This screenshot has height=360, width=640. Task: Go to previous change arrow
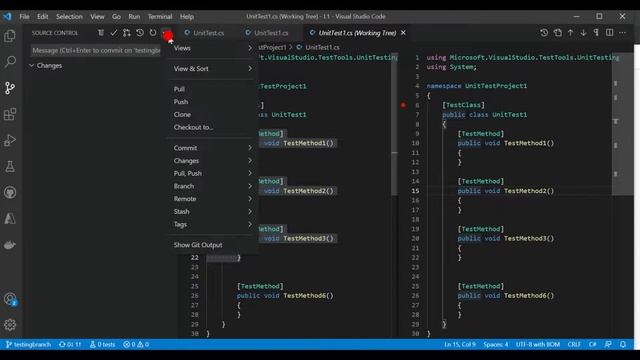(571, 33)
